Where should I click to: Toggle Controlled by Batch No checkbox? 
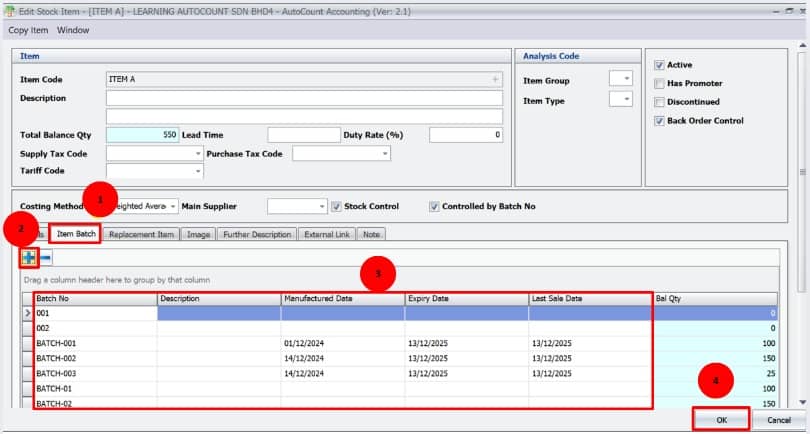point(434,206)
